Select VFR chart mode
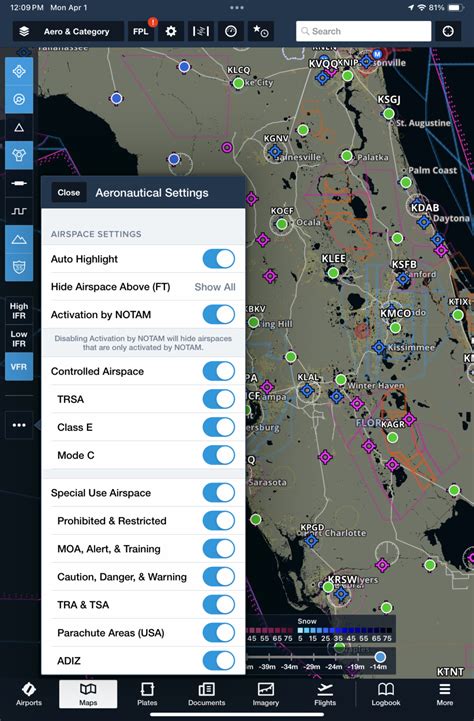Viewport: 474px width, 721px height. (19, 367)
